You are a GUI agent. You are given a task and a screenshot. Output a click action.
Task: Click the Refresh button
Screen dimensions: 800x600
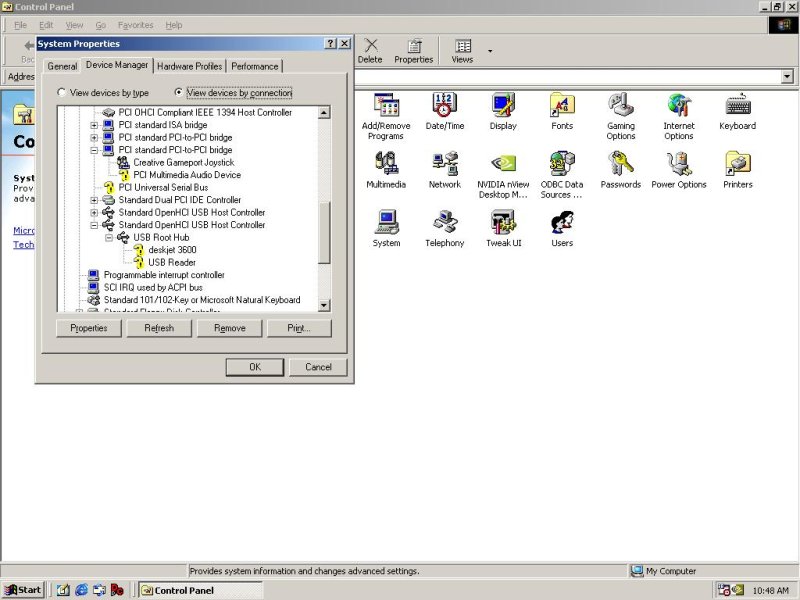159,328
